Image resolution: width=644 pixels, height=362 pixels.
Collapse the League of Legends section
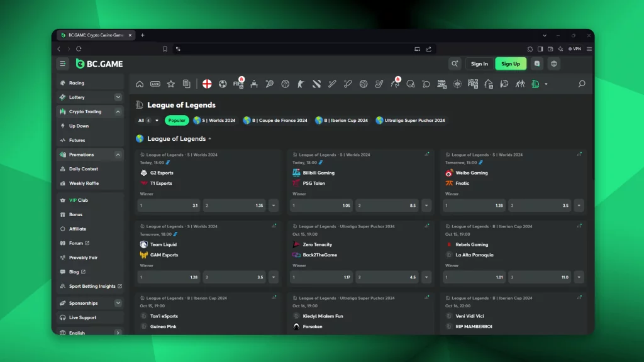(210, 139)
